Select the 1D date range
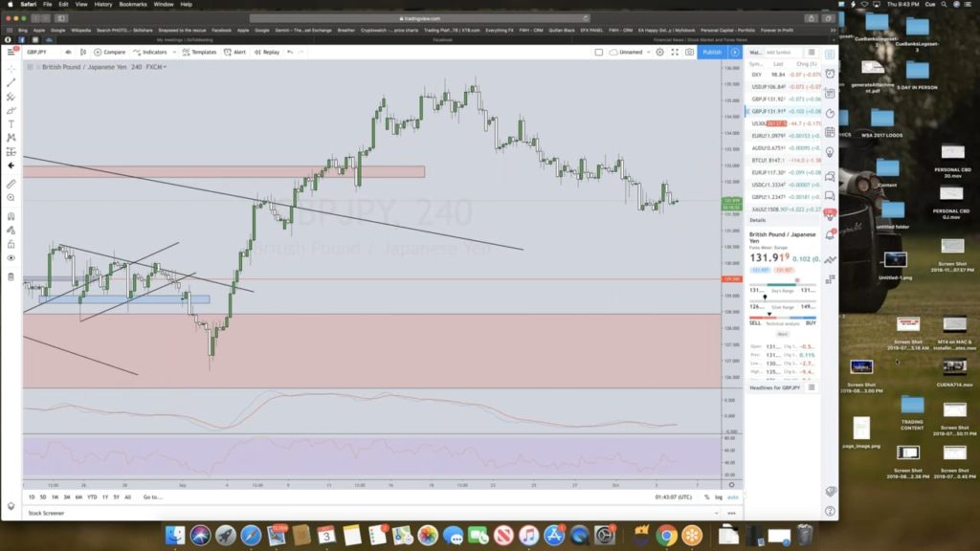 [x=32, y=497]
